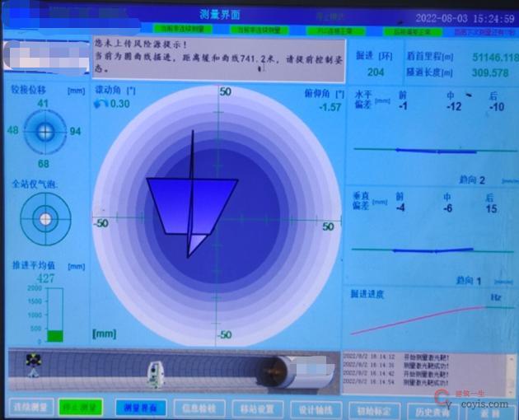Viewport: 519px width, 420px height.
Task: Click vertical deviation 前 value -4
Action: pyautogui.click(x=400, y=208)
